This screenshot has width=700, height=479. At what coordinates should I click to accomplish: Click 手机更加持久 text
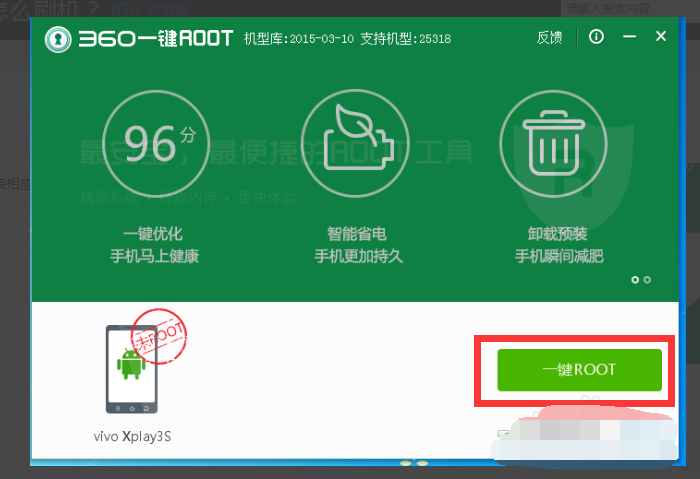[x=358, y=256]
